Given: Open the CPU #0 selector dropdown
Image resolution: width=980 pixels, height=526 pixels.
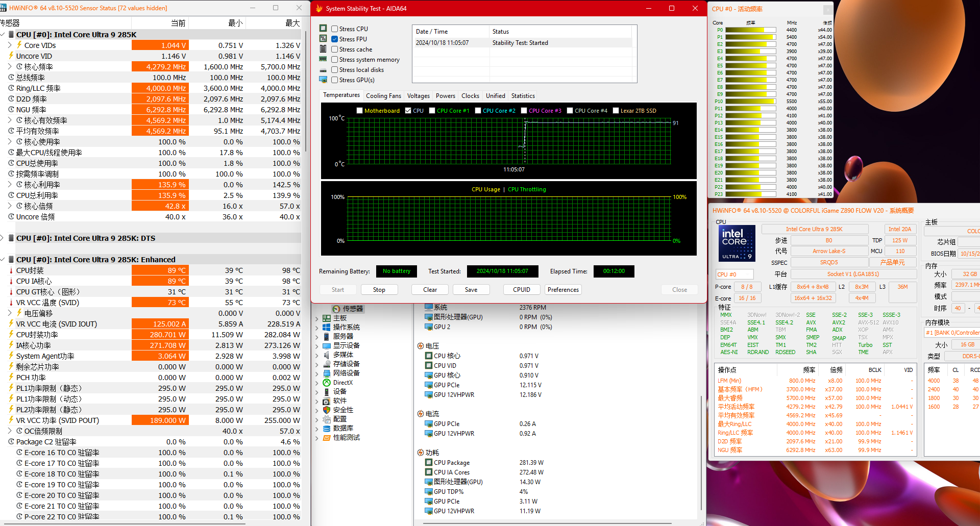Looking at the screenshot, I should 734,274.
